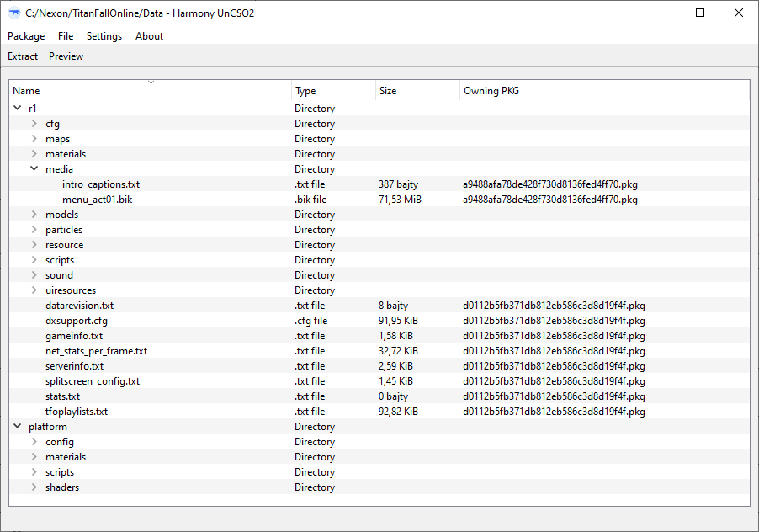Screen dimensions: 759x532
Task: Click the Preview command
Action: click(66, 56)
